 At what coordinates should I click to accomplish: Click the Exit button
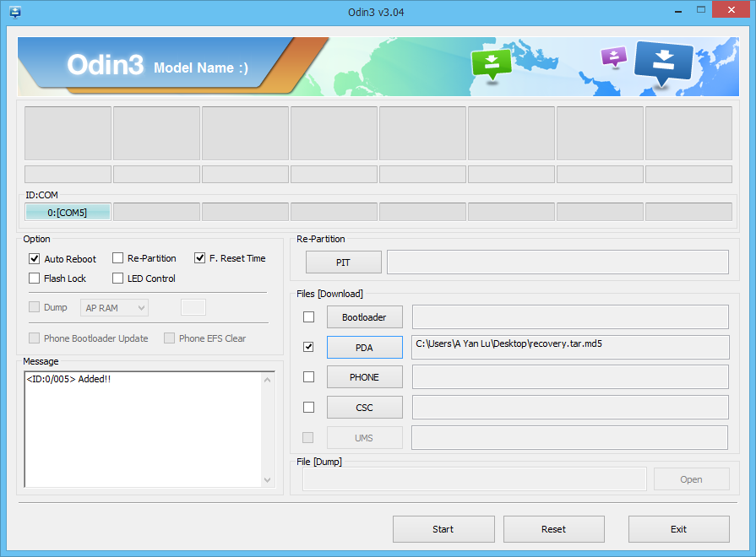click(679, 529)
